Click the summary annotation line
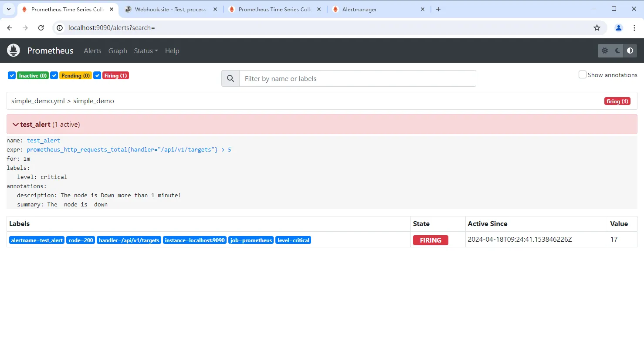This screenshot has width=644, height=351. tap(62, 204)
